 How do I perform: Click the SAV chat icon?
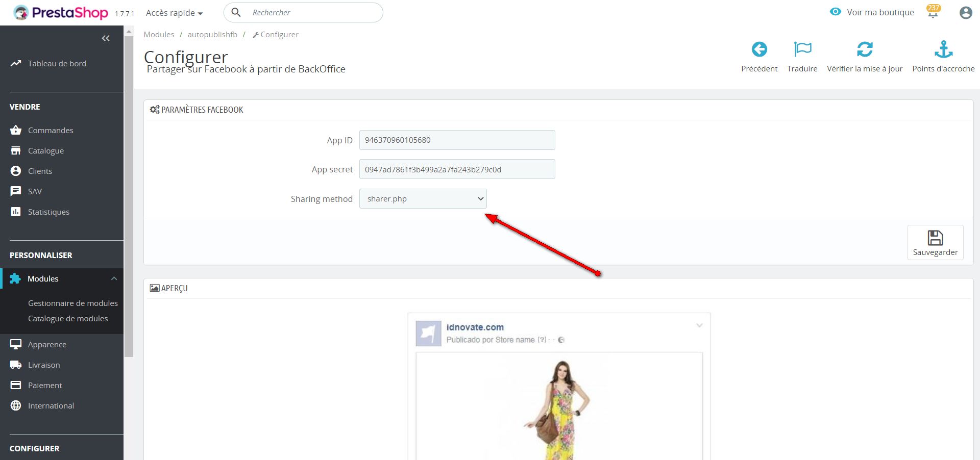click(x=16, y=191)
